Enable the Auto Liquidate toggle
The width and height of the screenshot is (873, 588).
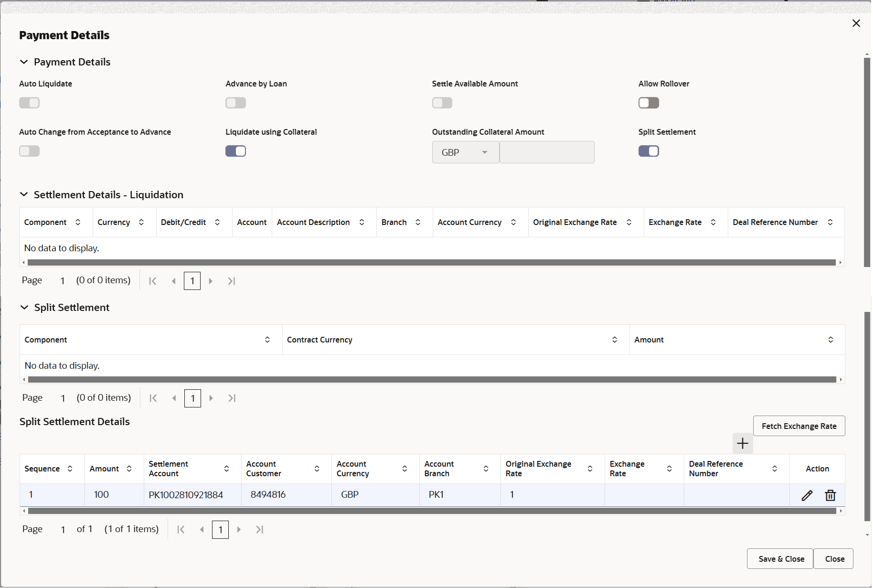click(x=29, y=103)
